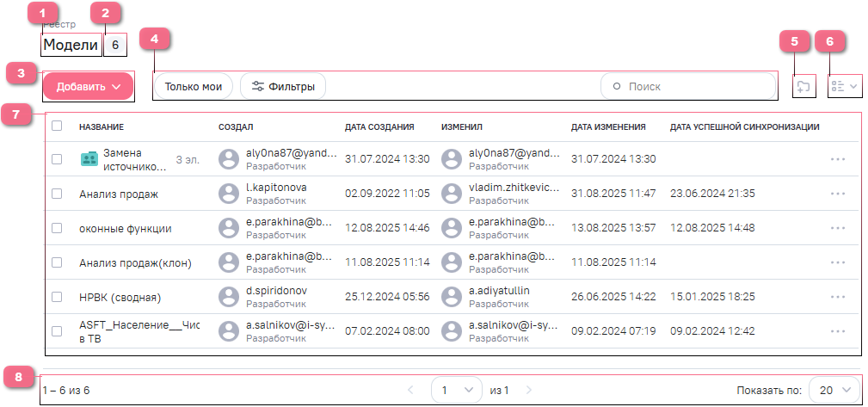
Task: Click the folder icon of Замена источников
Action: click(89, 159)
